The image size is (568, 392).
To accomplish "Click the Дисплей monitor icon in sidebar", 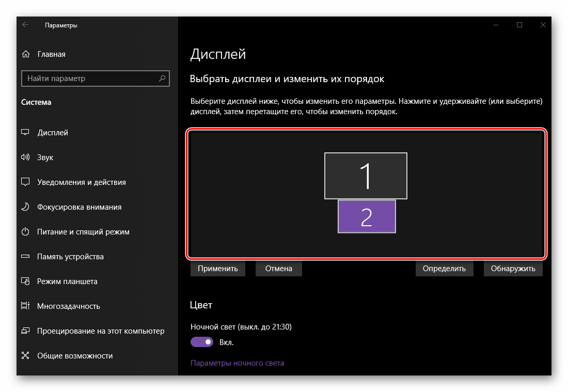I will point(25,133).
